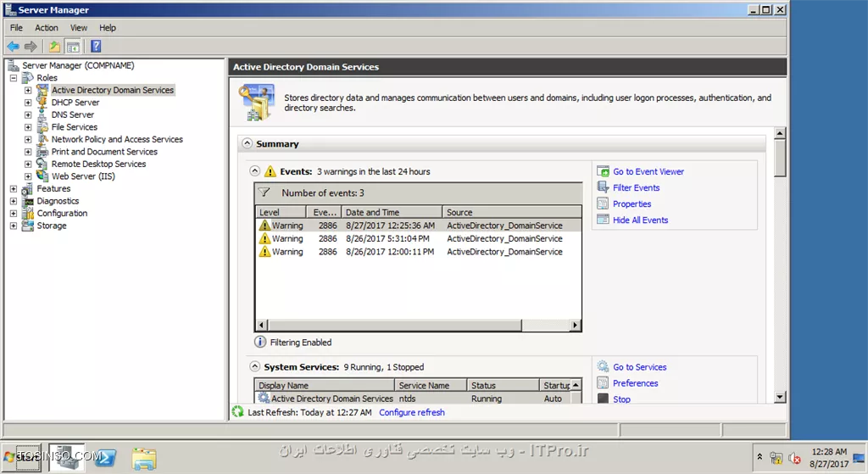Select the warning event at 12:00:11 PM
Viewport: 868px width, 474px height.
(419, 251)
